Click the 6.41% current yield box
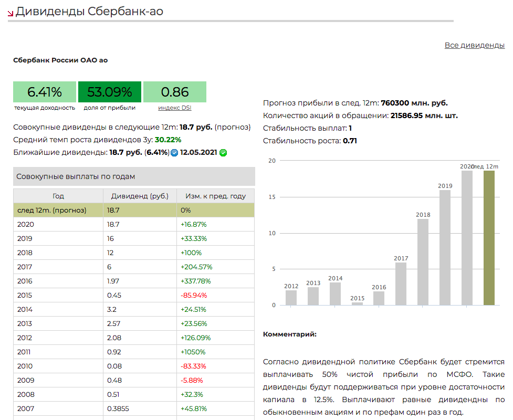This screenshot has width=513, height=420. coord(45,92)
